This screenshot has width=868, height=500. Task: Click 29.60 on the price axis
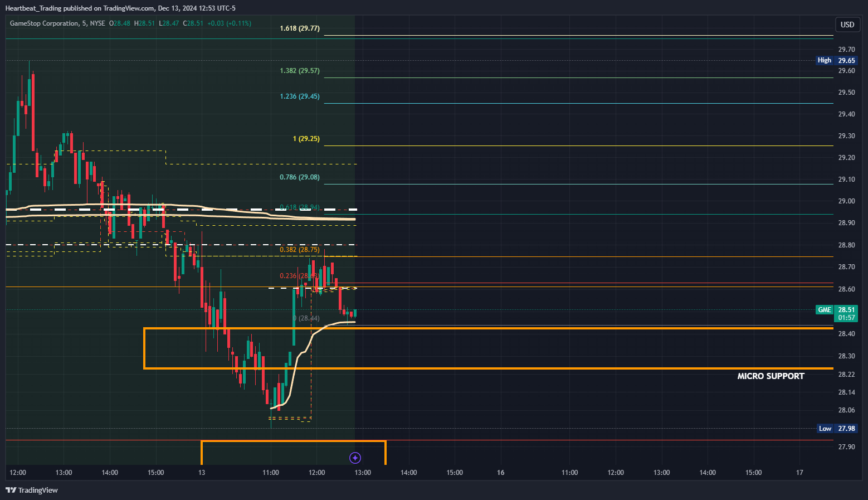[846, 71]
